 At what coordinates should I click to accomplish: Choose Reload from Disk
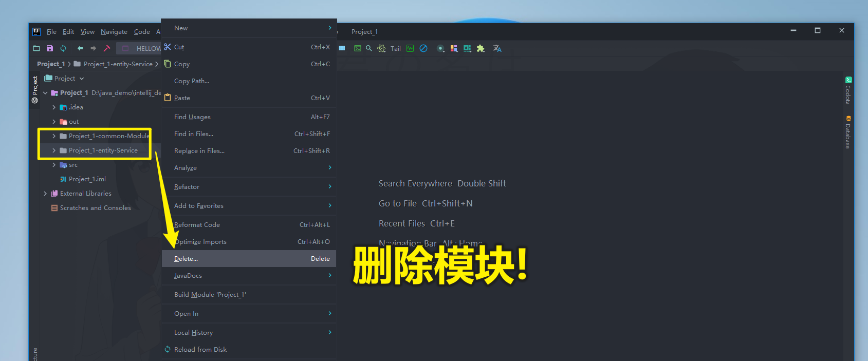point(249,350)
